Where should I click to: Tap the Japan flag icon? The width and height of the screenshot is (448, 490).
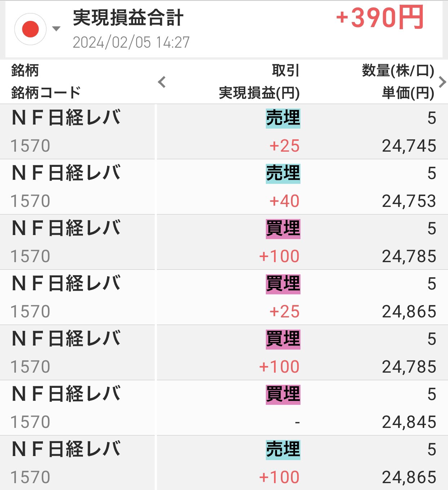[x=30, y=29]
